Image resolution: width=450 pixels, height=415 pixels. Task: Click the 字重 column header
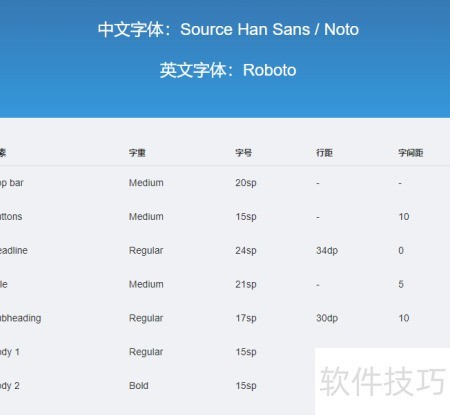coord(137,153)
